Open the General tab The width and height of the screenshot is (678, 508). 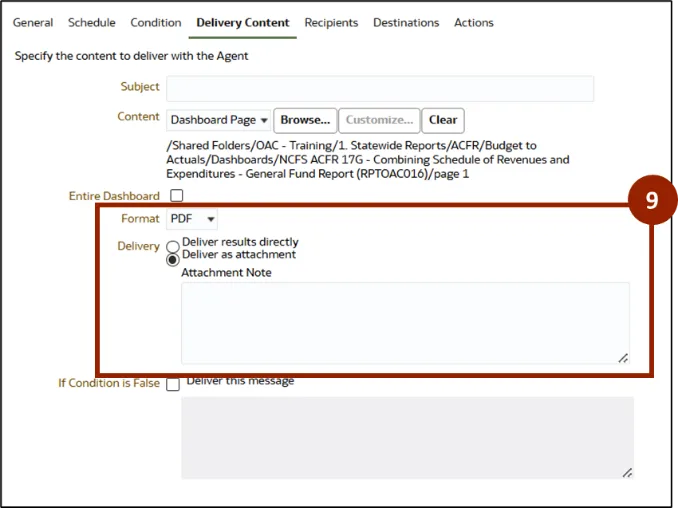(33, 22)
